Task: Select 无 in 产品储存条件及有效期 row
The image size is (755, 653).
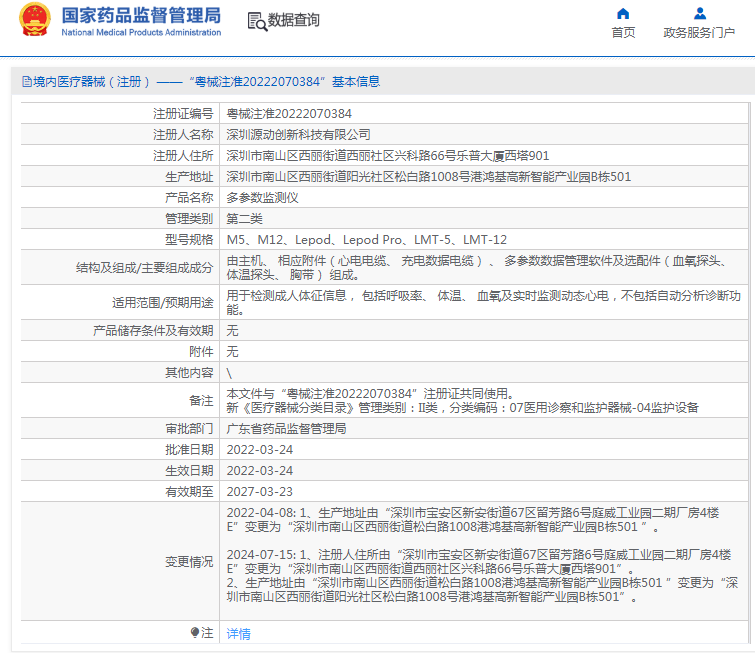Action: (233, 330)
